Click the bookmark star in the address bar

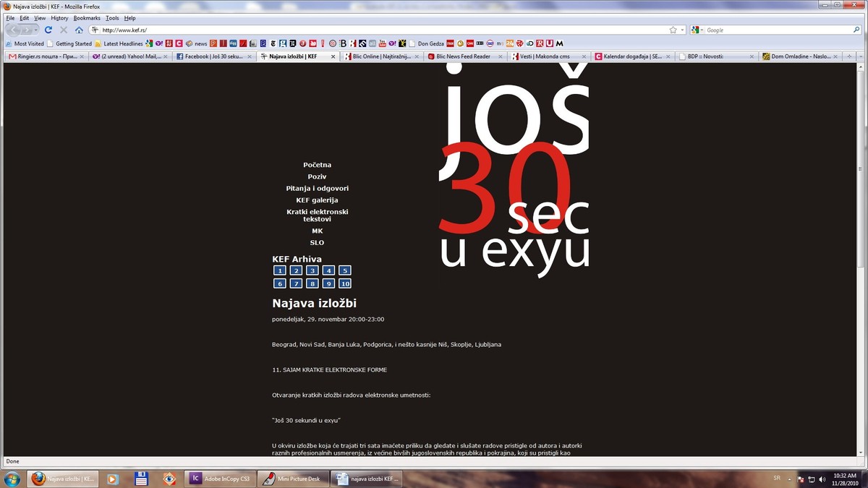pos(673,30)
